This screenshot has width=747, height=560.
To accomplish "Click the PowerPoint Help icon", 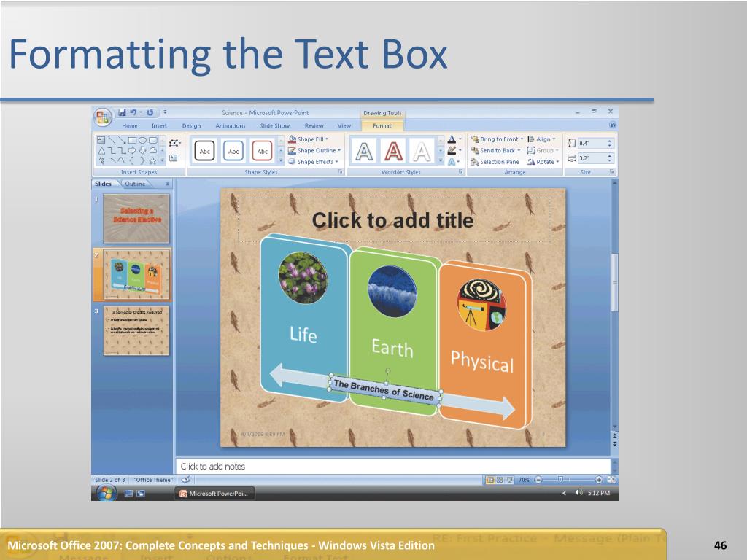I will 613,125.
